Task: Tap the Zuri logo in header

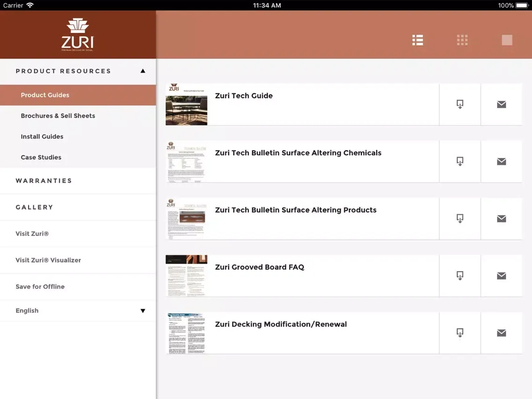Action: pyautogui.click(x=78, y=35)
